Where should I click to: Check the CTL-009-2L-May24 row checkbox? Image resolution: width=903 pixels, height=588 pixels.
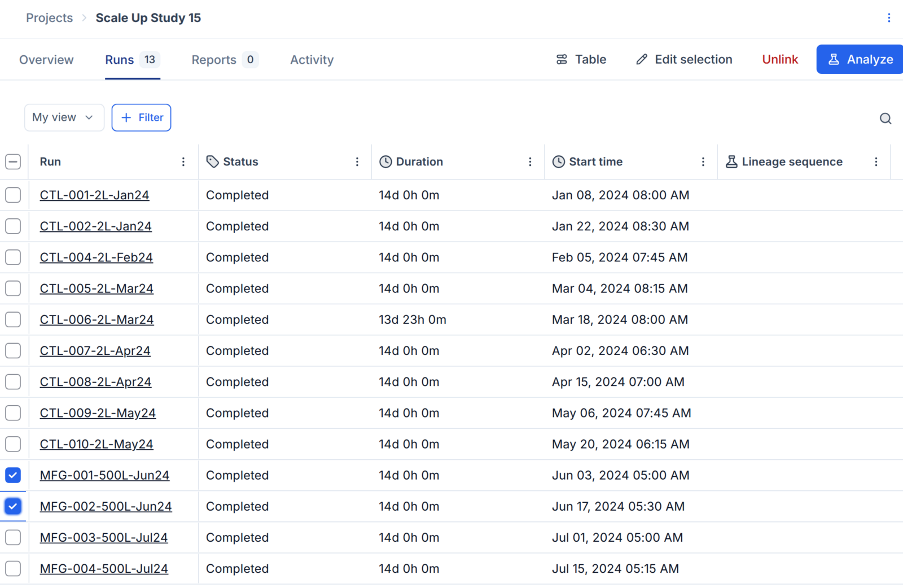pyautogui.click(x=13, y=413)
